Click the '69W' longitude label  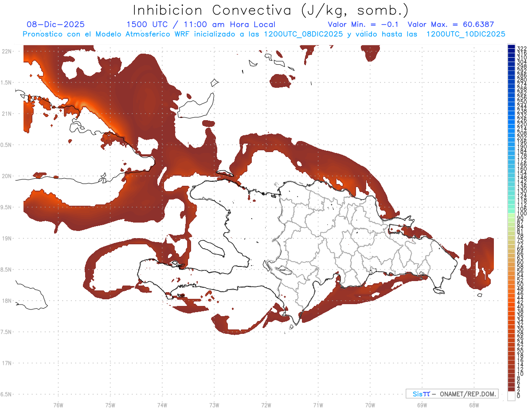coord(422,405)
